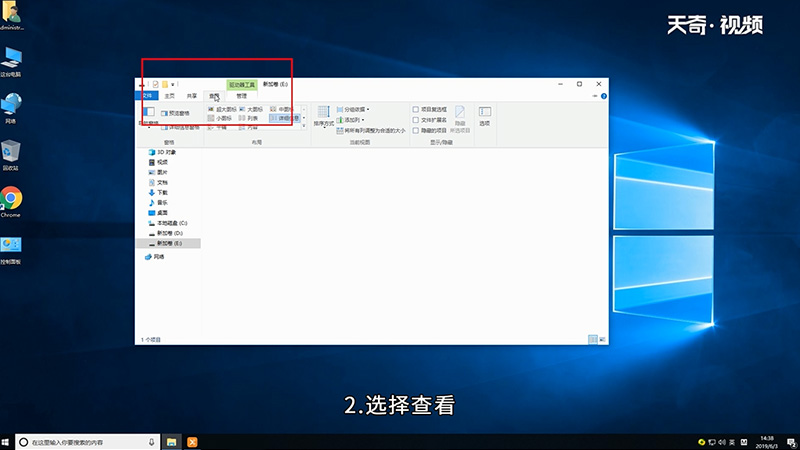
Task: Expand the layout gallery options
Action: 304,127
